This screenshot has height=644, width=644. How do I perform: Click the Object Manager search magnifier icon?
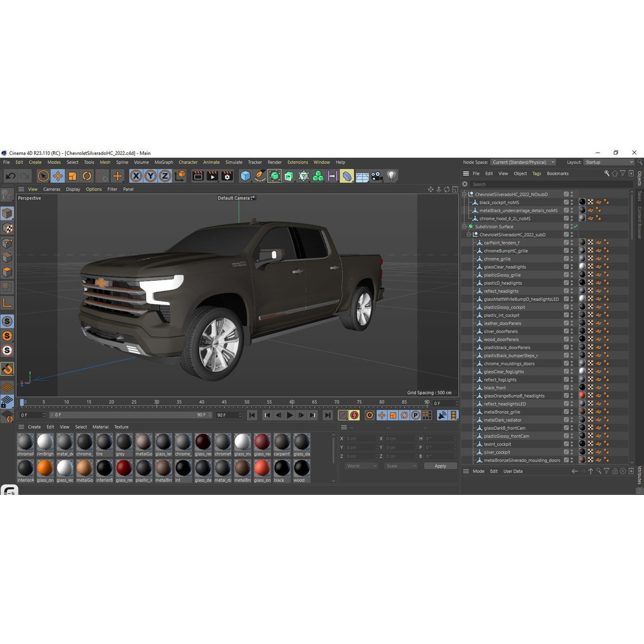606,174
